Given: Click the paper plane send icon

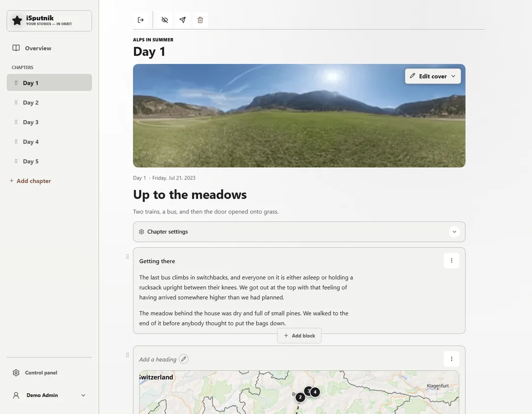Looking at the screenshot, I should 183,20.
